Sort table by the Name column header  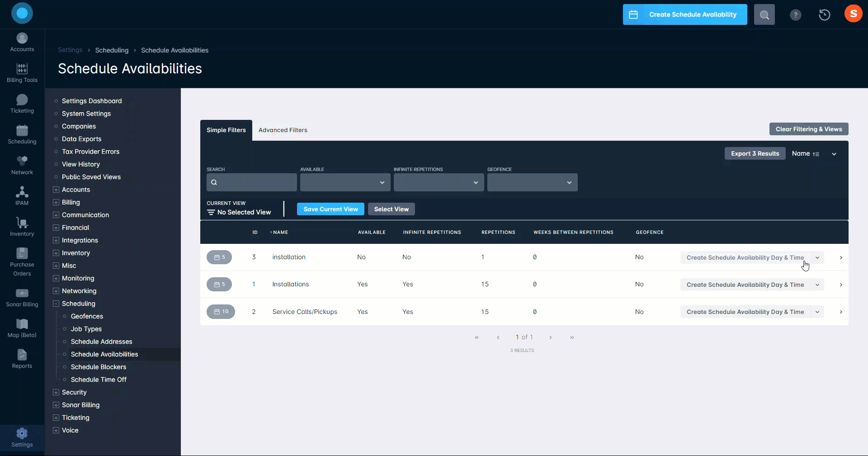pos(280,232)
